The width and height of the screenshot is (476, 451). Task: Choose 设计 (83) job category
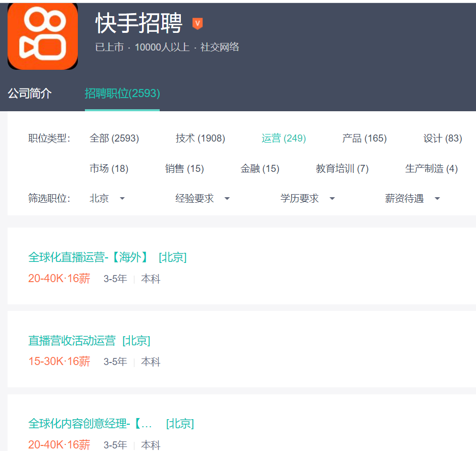(443, 138)
